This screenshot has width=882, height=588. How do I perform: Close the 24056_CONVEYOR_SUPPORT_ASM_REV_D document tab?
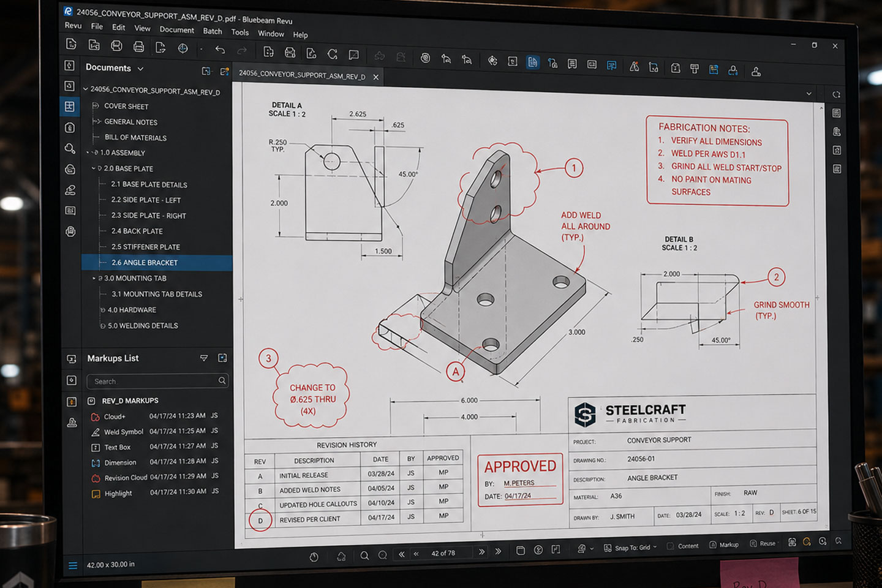(x=376, y=77)
